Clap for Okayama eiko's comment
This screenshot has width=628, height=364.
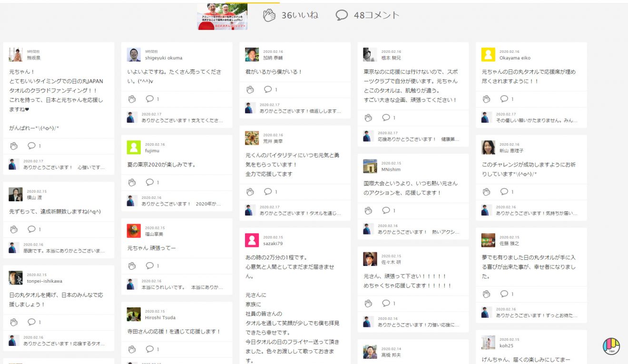tap(486, 98)
